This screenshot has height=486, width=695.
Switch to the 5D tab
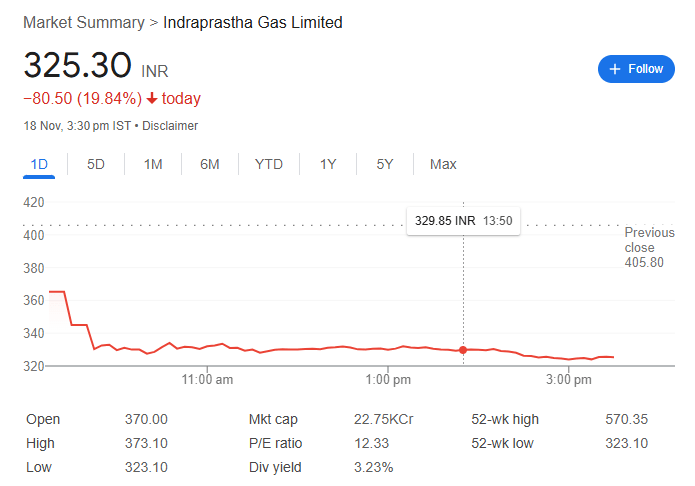pos(96,164)
